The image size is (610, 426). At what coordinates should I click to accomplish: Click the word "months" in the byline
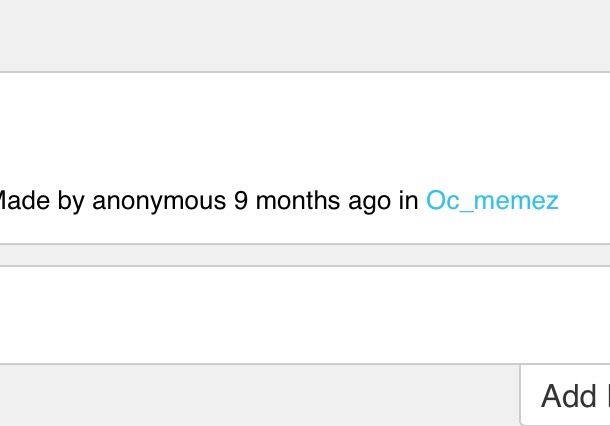point(297,201)
